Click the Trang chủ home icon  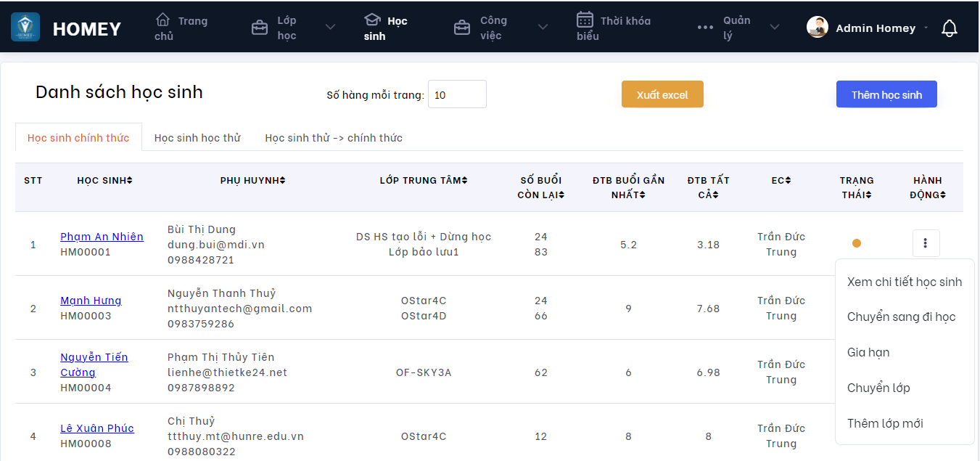tap(163, 20)
